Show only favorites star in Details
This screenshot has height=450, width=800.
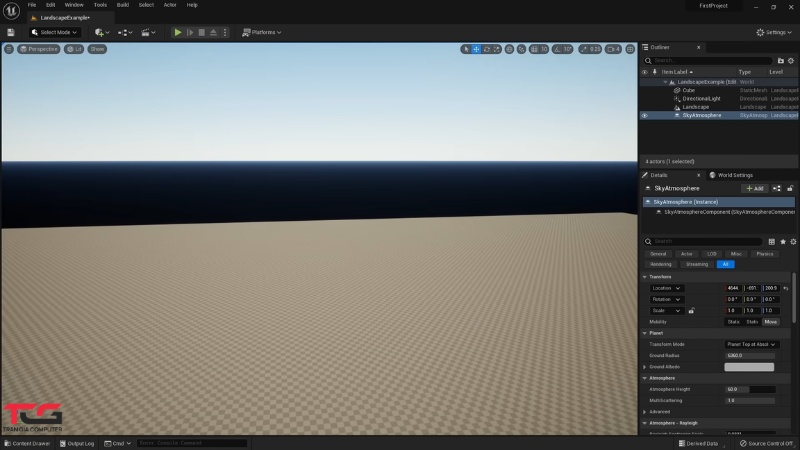pyautogui.click(x=783, y=241)
